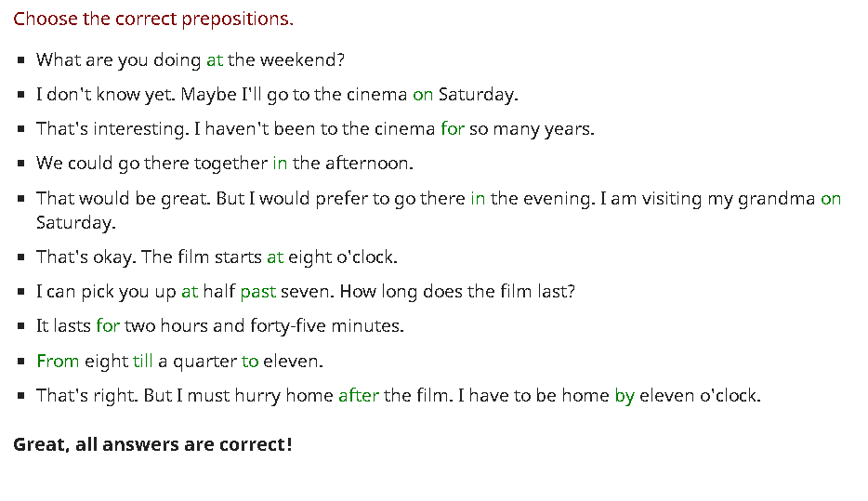
Task: Click the answer "in" before "the afternoon"
Action: pos(280,164)
